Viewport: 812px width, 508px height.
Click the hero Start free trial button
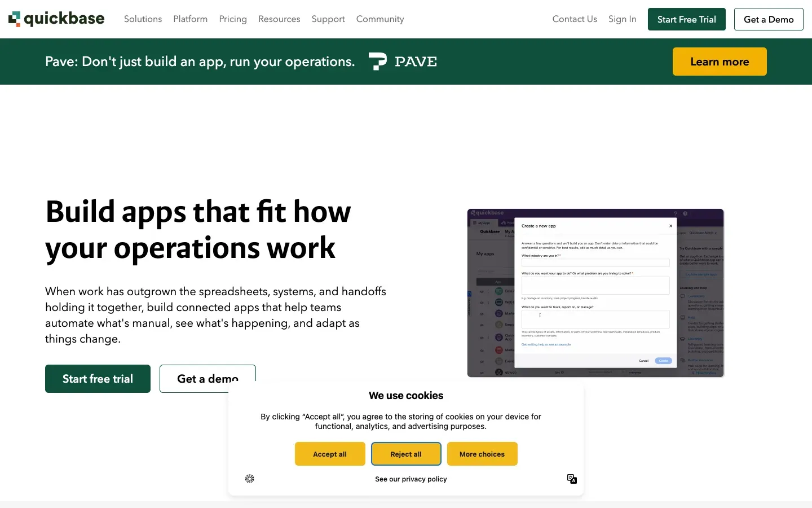pyautogui.click(x=98, y=379)
